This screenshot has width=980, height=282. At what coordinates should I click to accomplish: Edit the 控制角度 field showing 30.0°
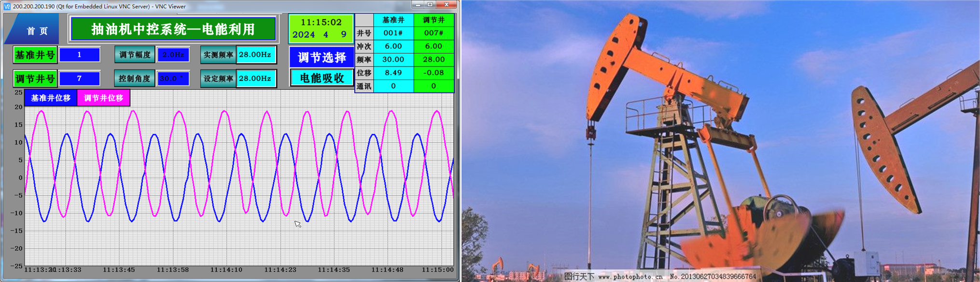[173, 78]
